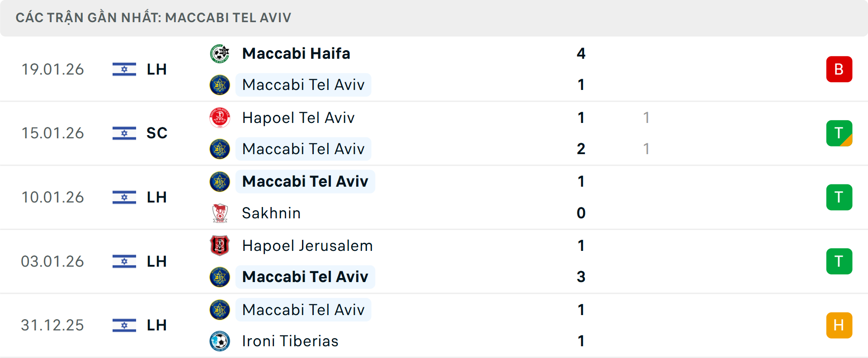Click the red B loss badge
868x358 pixels.
[840, 69]
